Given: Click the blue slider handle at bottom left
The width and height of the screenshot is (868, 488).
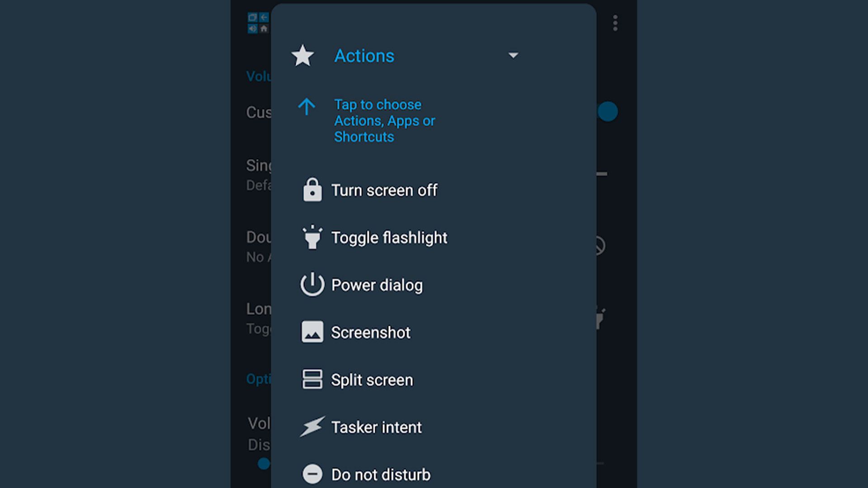Looking at the screenshot, I should (x=264, y=463).
